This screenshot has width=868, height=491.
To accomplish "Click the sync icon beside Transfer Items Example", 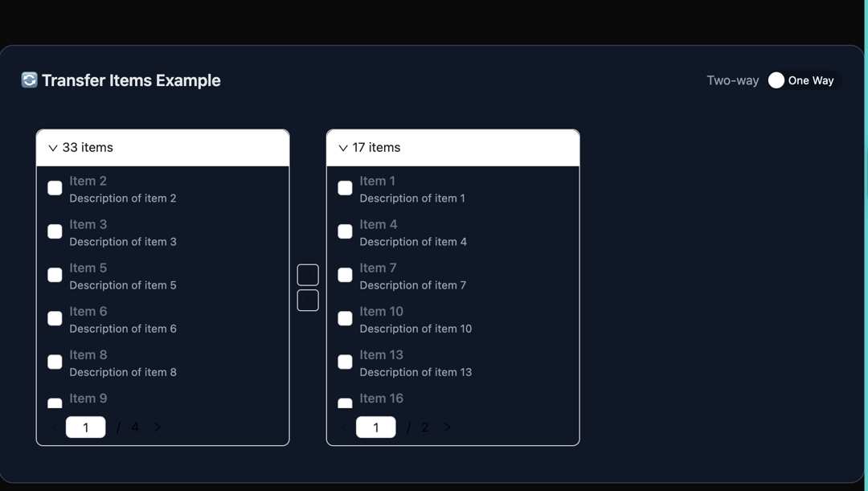I will (x=30, y=80).
